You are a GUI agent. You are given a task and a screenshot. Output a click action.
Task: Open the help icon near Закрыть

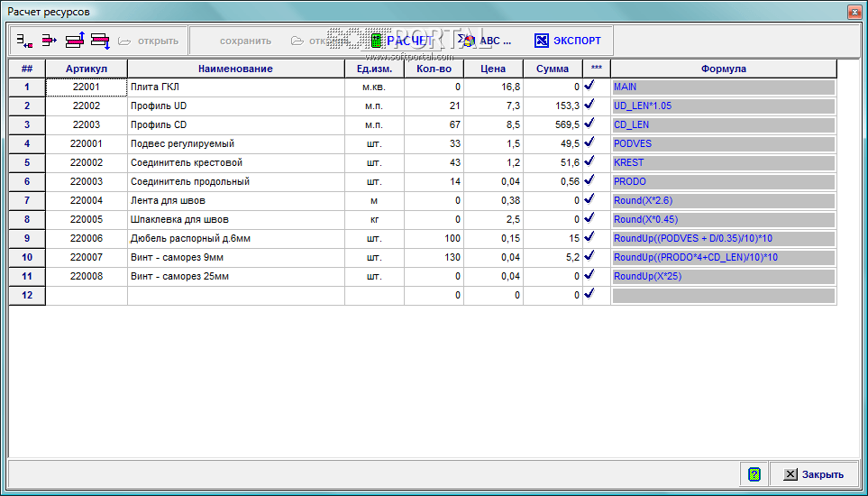pos(754,474)
